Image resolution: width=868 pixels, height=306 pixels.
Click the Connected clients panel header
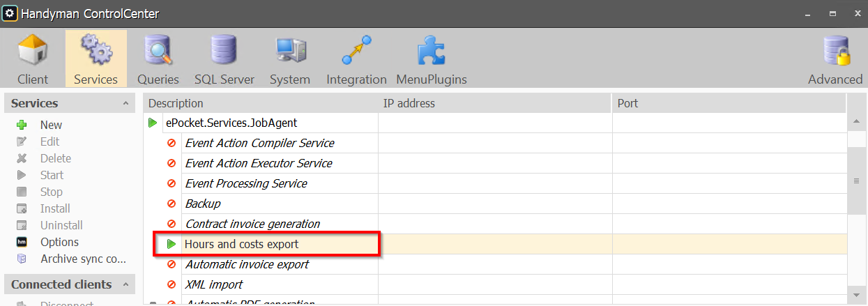[x=70, y=284]
